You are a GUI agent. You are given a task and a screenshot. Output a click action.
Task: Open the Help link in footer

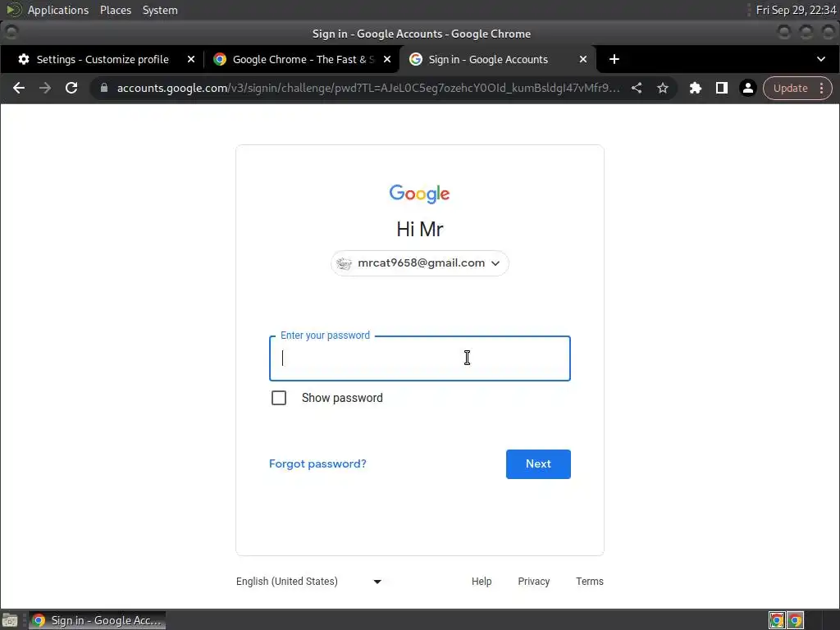[x=482, y=582]
